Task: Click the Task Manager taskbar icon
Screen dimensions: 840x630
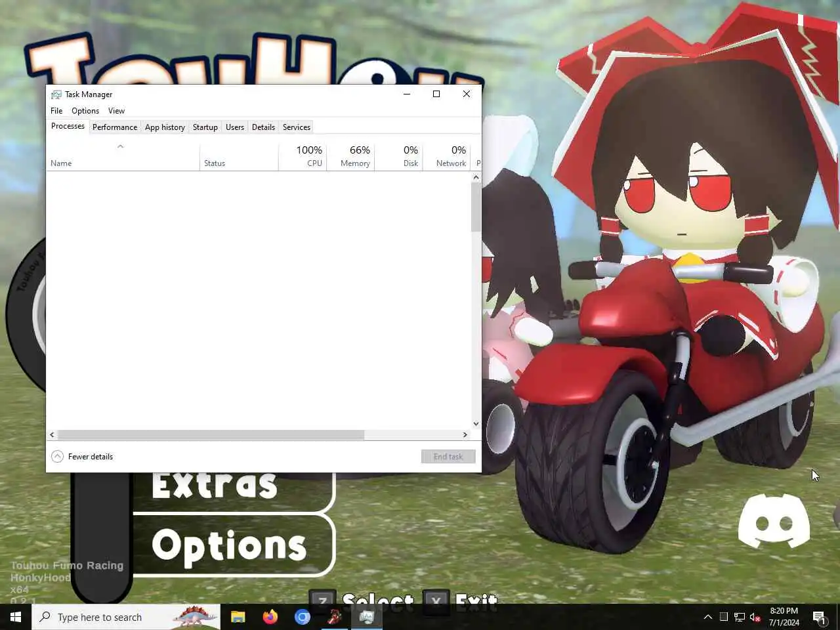Action: click(x=367, y=617)
